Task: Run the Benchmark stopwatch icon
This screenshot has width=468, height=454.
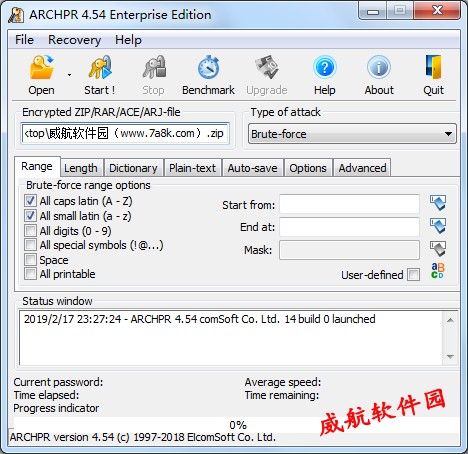Action: (208, 68)
